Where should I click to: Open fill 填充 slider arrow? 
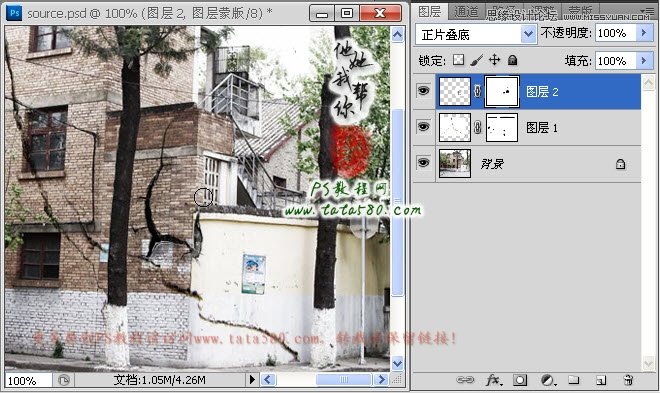[644, 61]
